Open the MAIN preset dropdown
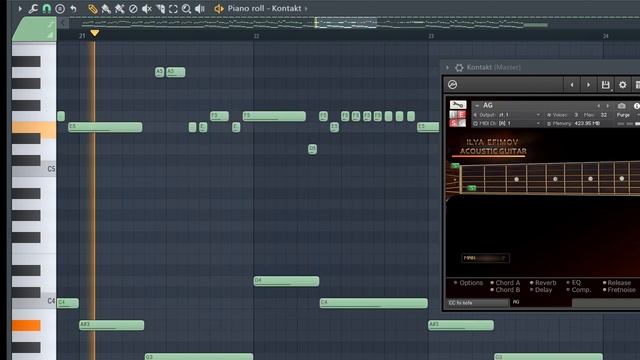 pos(485,258)
